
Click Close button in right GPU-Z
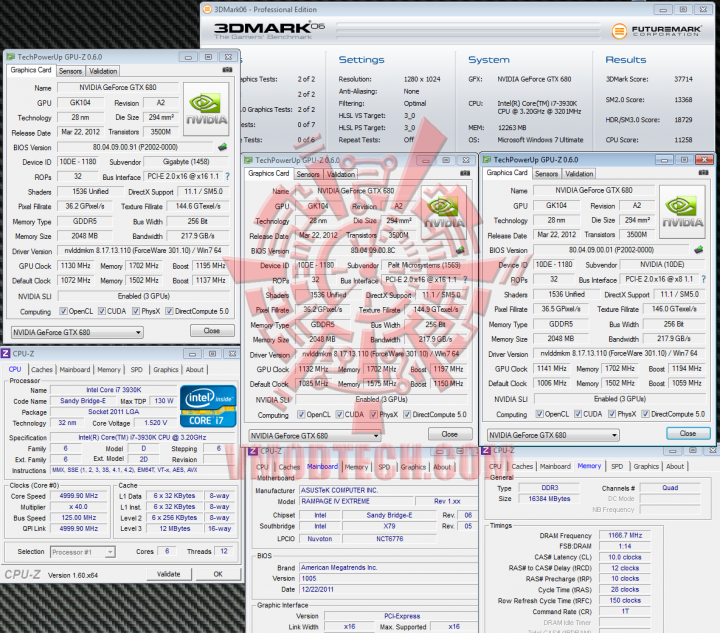click(x=688, y=433)
